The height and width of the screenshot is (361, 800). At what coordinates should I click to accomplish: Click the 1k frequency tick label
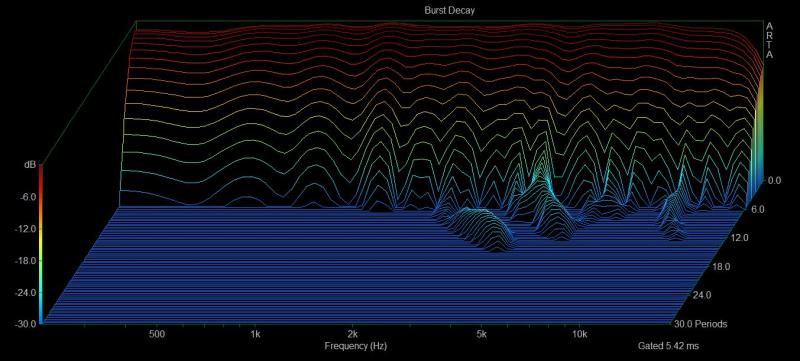(x=255, y=334)
